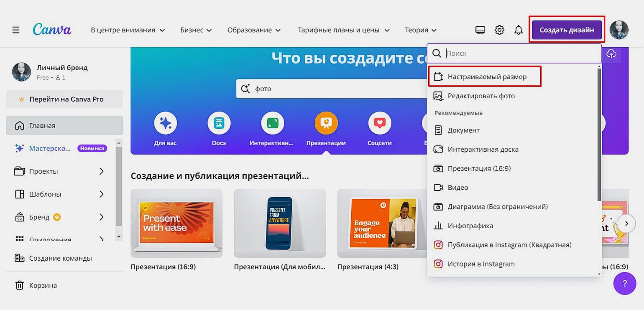Focus the Поиск field in the dropdown
The image size is (644, 310).
coord(514,53)
